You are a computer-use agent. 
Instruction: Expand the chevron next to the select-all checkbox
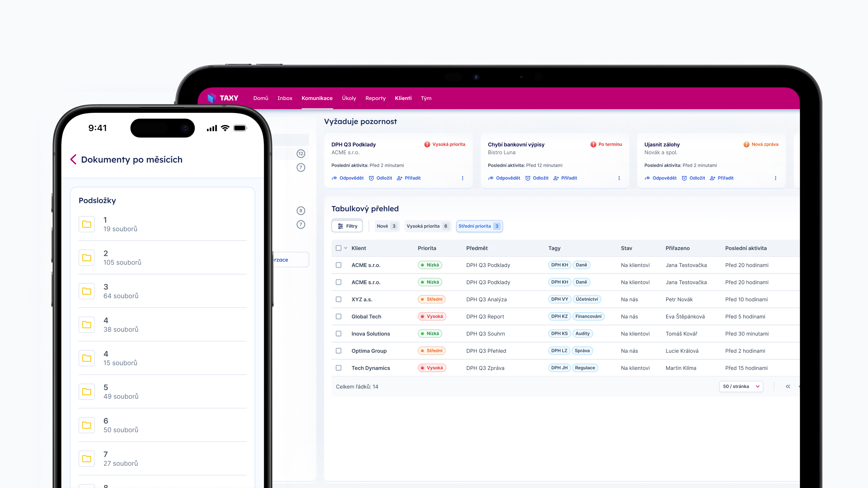point(346,248)
